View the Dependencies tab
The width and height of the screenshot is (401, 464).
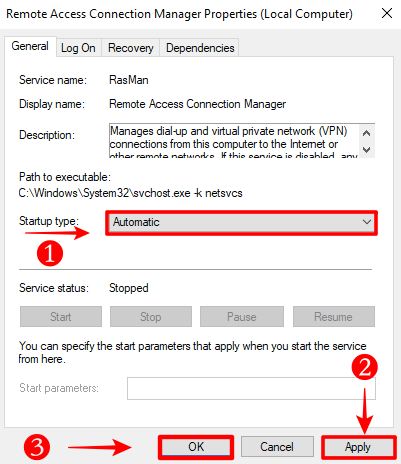tap(200, 48)
